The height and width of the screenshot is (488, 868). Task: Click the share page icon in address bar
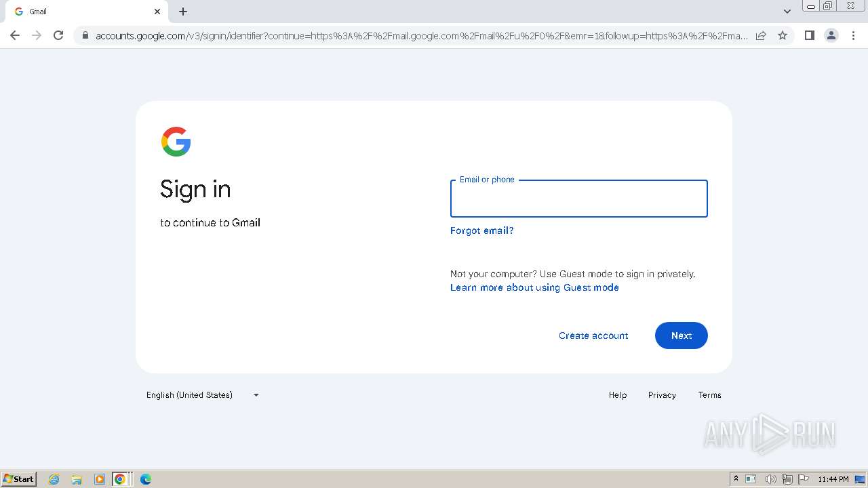pyautogui.click(x=761, y=35)
